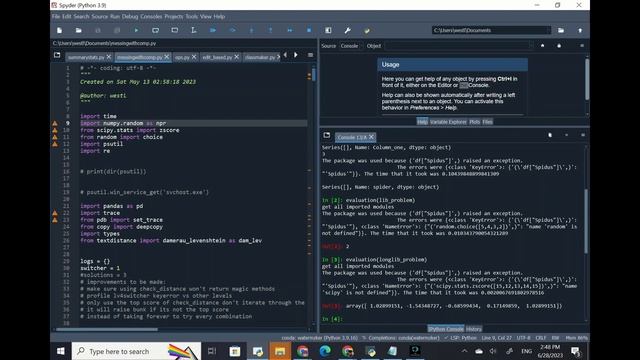
Task: Open Help pane options hamburger menu
Action: [582, 46]
